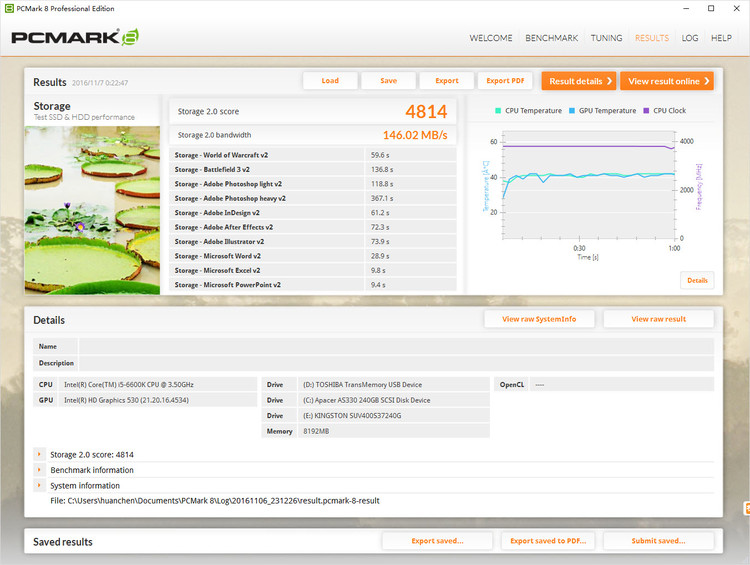Export the result as PDF

(x=505, y=81)
